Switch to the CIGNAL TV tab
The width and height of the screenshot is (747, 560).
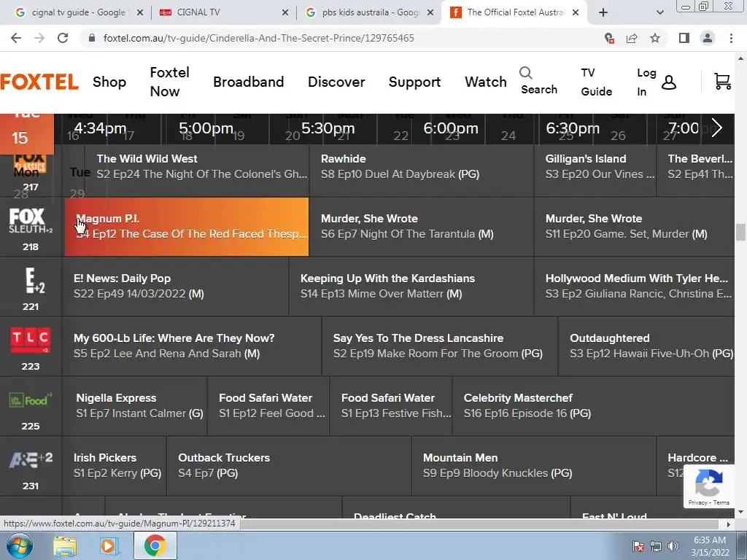coord(223,12)
